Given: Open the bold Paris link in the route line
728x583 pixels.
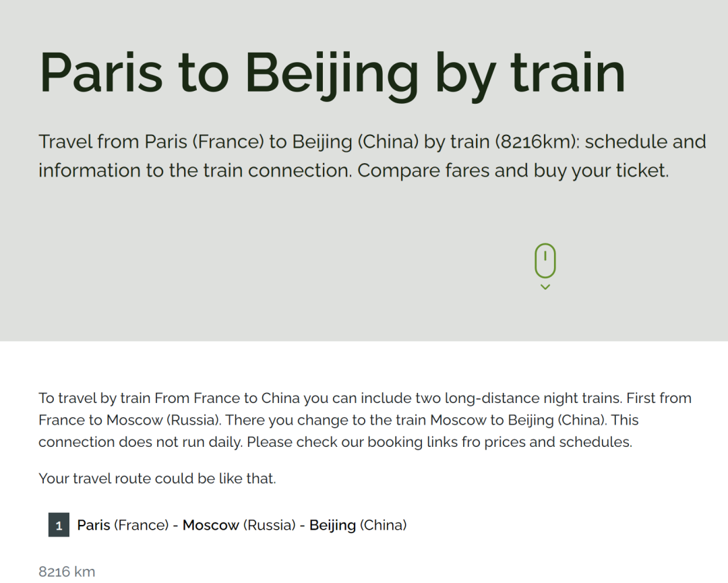Looking at the screenshot, I should tap(94, 525).
